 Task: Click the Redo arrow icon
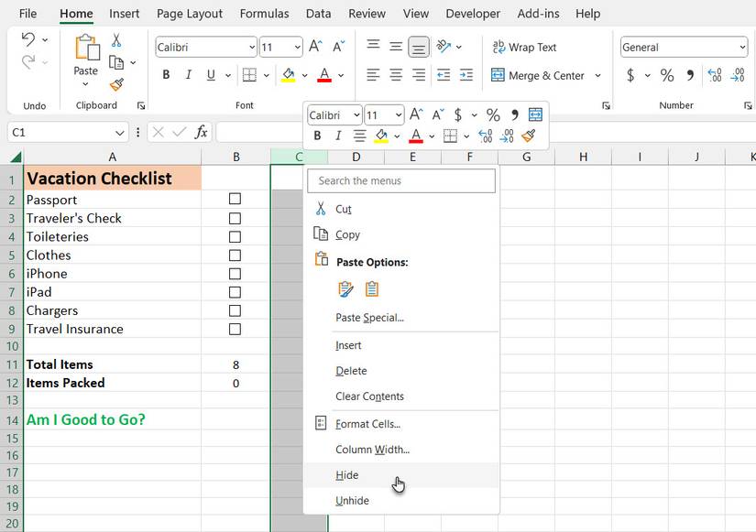click(28, 61)
